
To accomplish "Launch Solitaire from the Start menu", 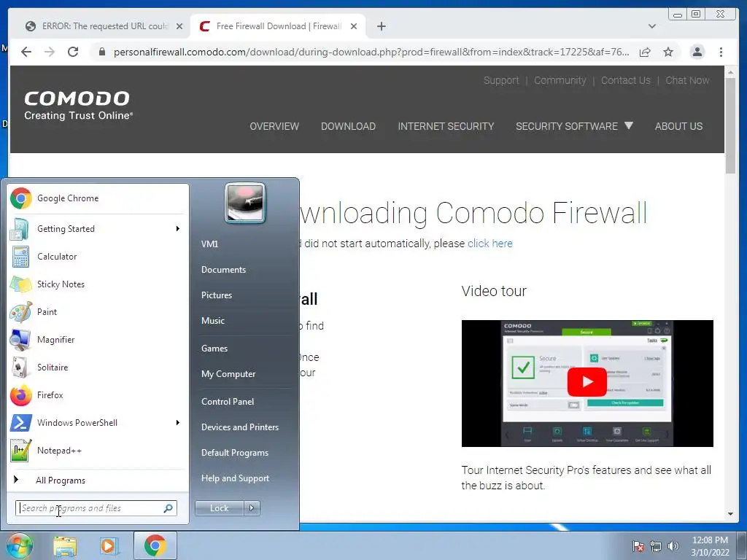I will click(98, 367).
